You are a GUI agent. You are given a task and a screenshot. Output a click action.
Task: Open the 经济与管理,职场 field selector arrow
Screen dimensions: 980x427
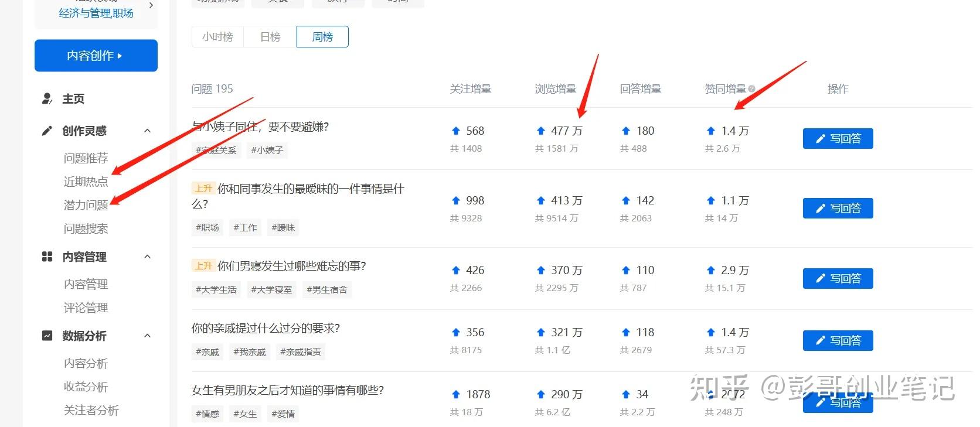(x=151, y=5)
